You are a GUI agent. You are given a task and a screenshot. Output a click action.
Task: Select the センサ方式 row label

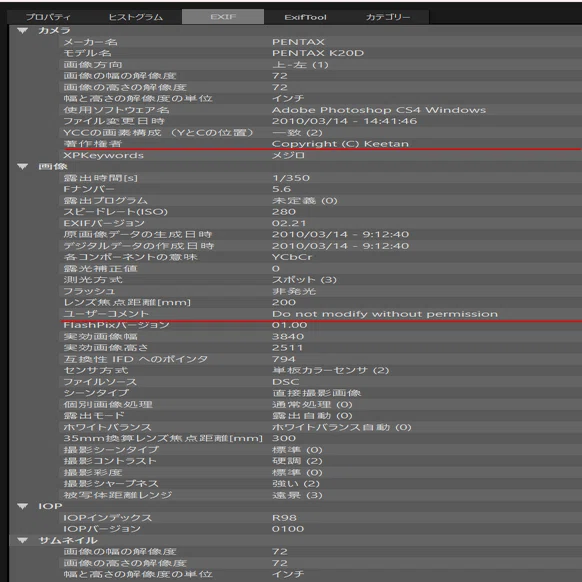pyautogui.click(x=96, y=370)
